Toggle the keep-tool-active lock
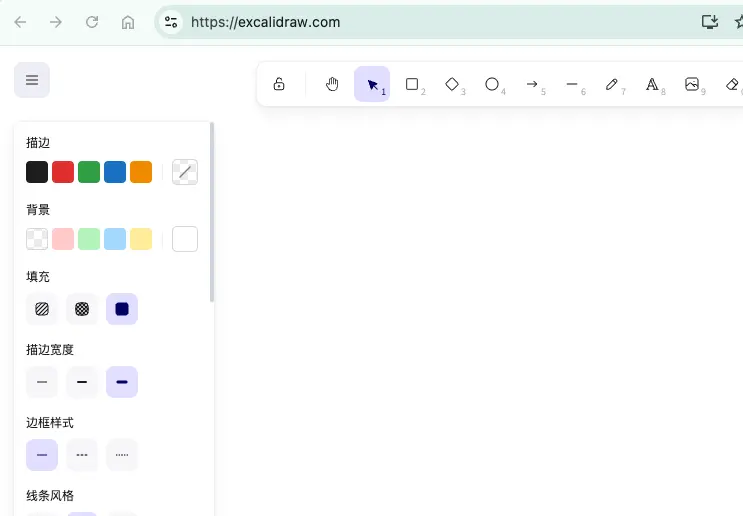Viewport: 743px width, 516px height. (279, 85)
